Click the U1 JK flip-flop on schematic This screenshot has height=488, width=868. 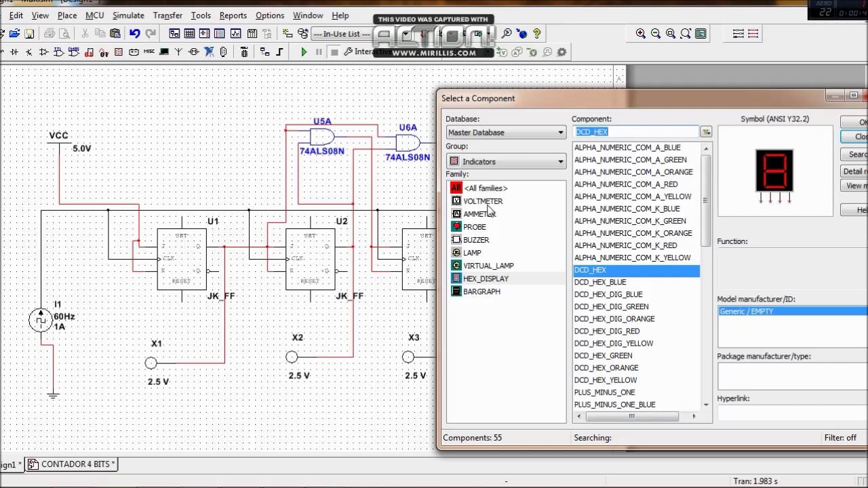click(182, 259)
